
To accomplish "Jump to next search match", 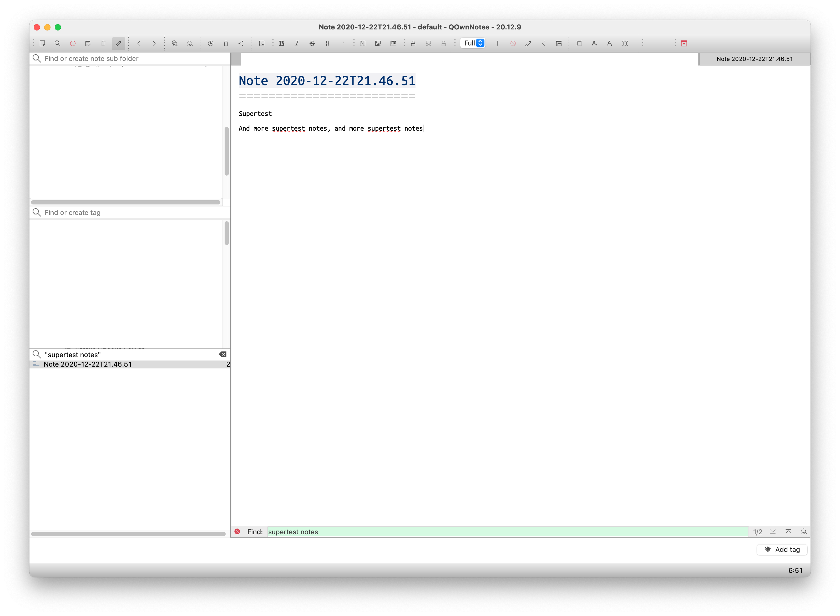I will pos(773,532).
